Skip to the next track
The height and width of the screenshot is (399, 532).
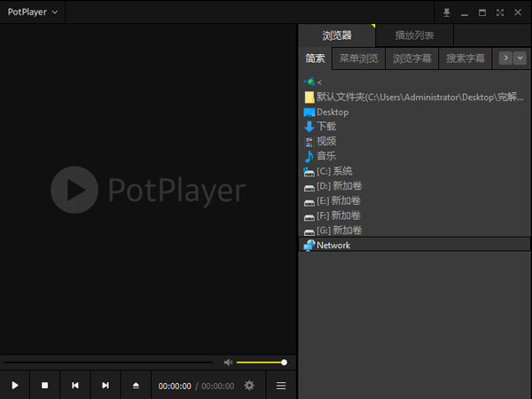[106, 386]
